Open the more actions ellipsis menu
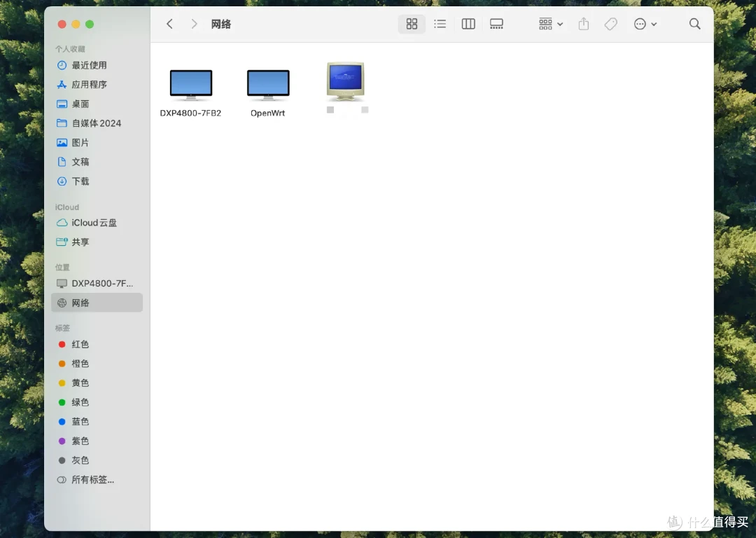The width and height of the screenshot is (756, 538). [x=645, y=24]
